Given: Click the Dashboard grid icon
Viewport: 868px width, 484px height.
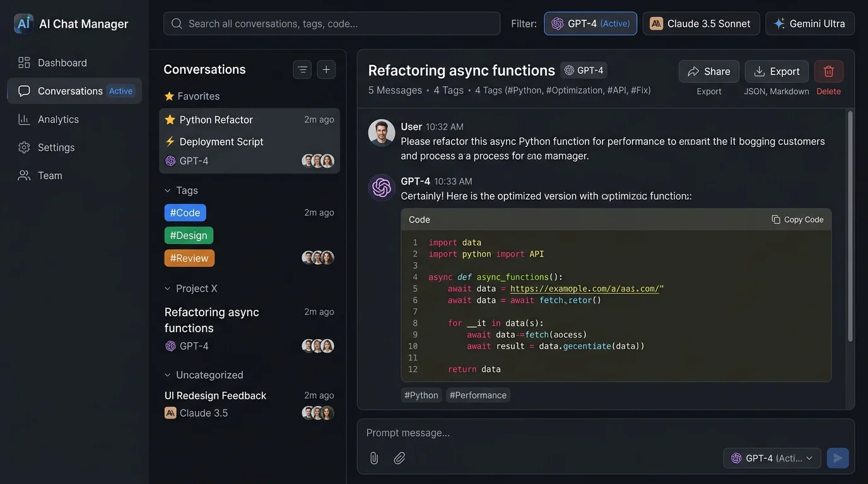Looking at the screenshot, I should (x=24, y=62).
